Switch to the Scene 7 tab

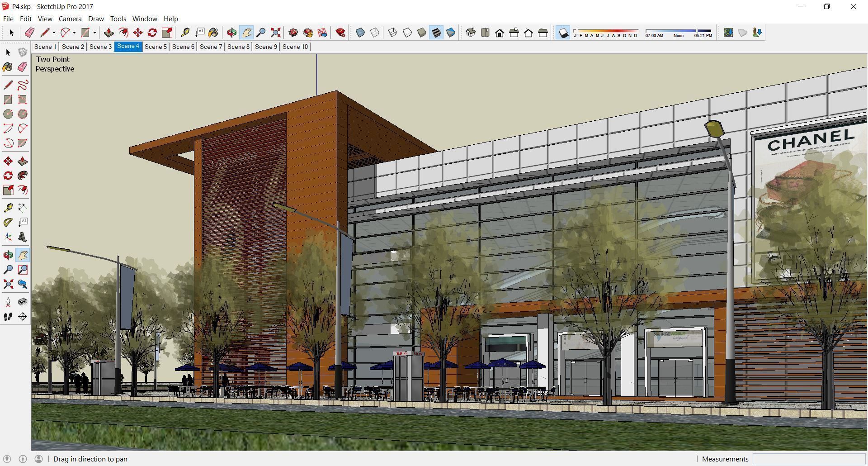coord(210,47)
